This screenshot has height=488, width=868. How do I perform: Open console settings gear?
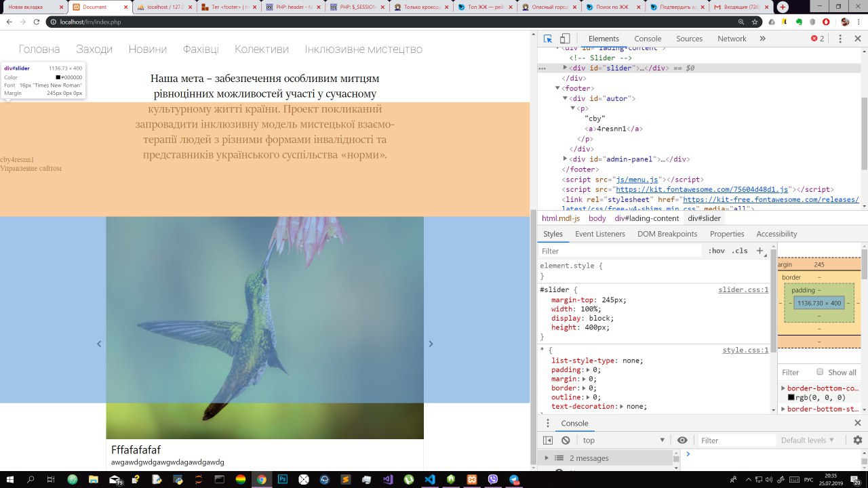[858, 441]
